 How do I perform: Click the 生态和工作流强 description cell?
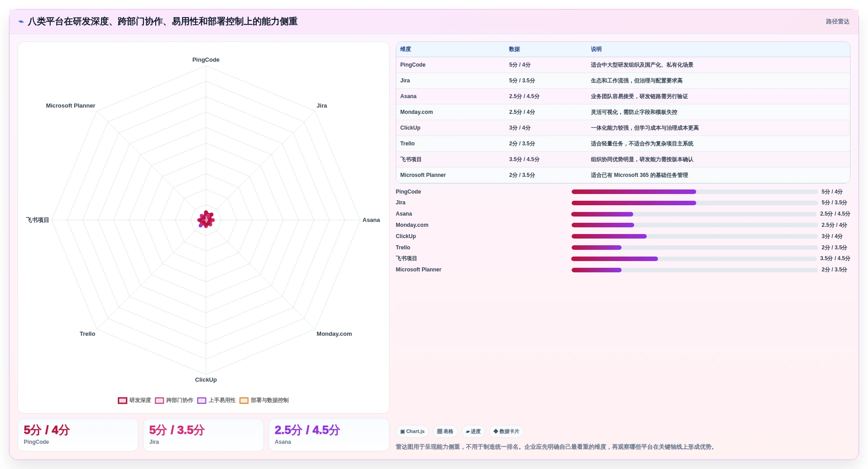pyautogui.click(x=636, y=81)
